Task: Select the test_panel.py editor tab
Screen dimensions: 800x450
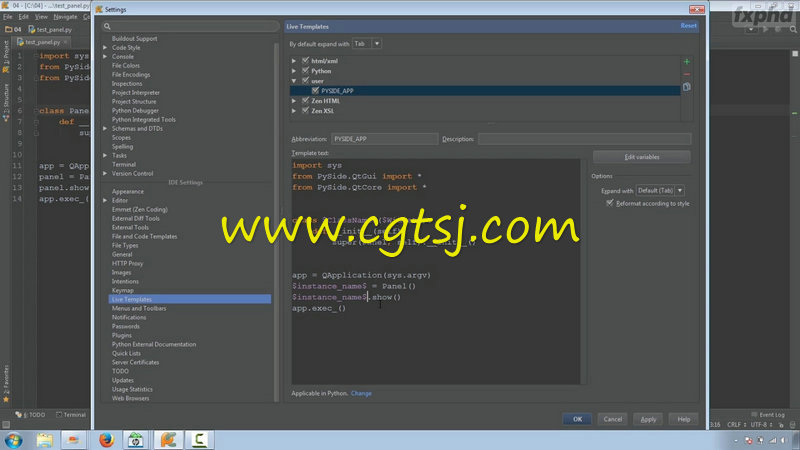Action: (43, 42)
